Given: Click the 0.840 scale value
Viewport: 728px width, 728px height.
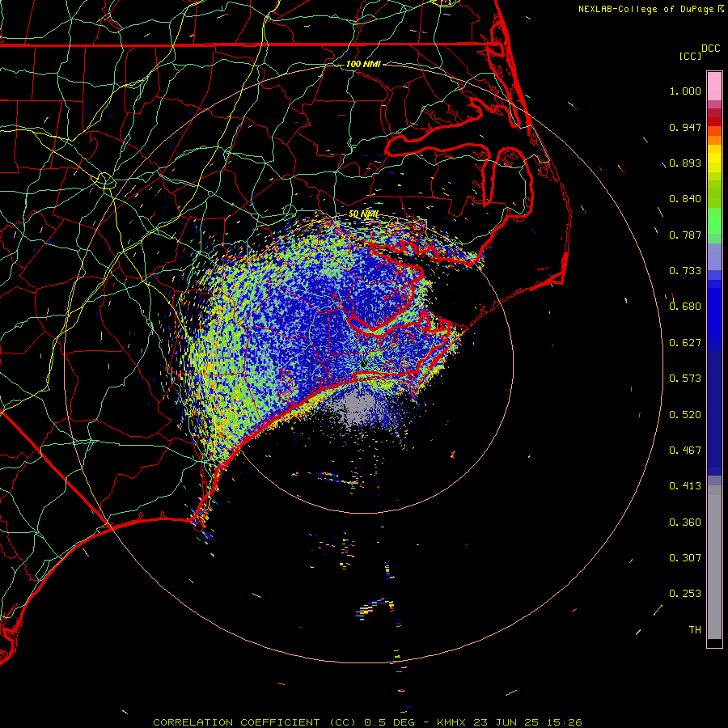Looking at the screenshot, I should point(685,199).
